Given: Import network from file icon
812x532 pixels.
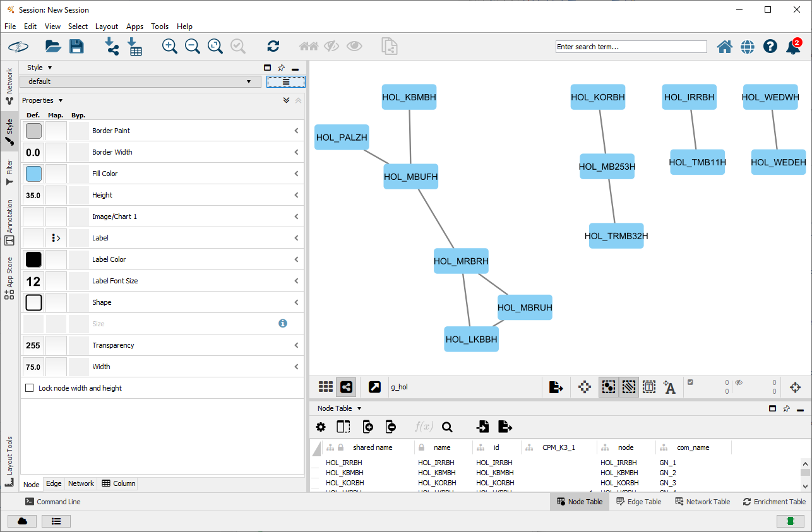Looking at the screenshot, I should (x=112, y=46).
